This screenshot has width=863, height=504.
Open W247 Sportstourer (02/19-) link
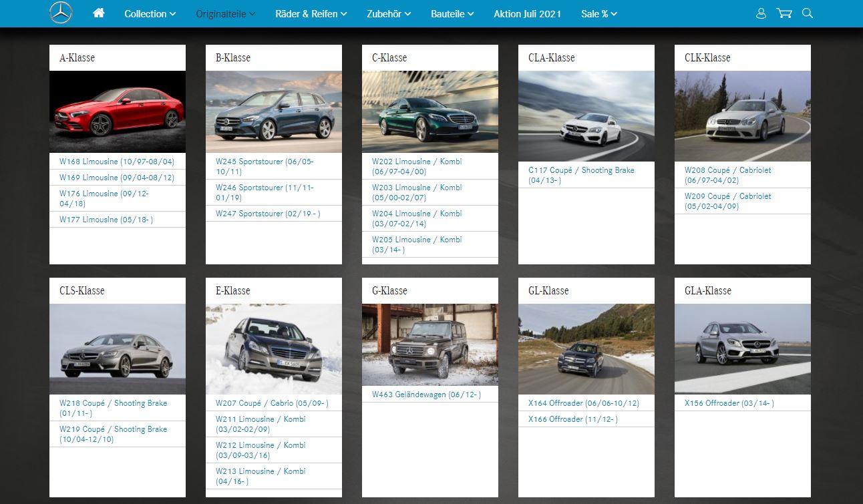tap(268, 214)
